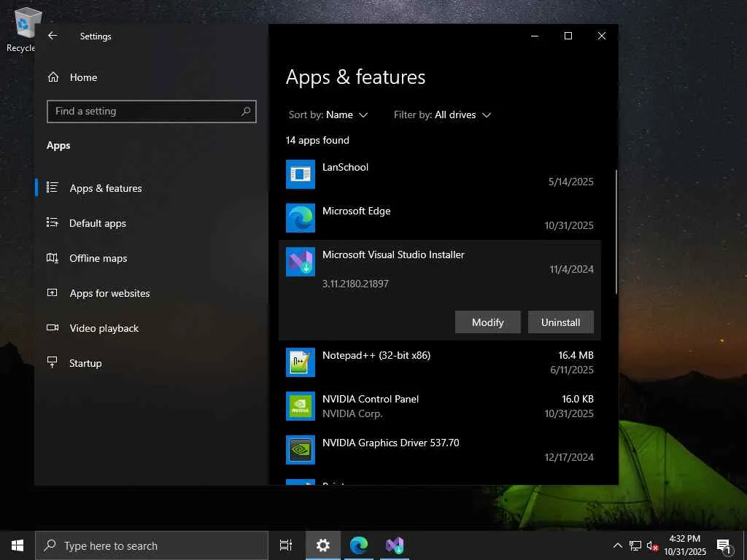Click the Settings gear taskbar icon
Screen dimensions: 747x560
click(323, 545)
